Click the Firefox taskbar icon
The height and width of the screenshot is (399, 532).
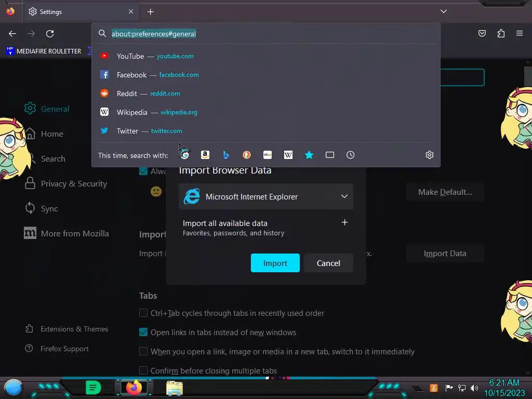coord(134,388)
